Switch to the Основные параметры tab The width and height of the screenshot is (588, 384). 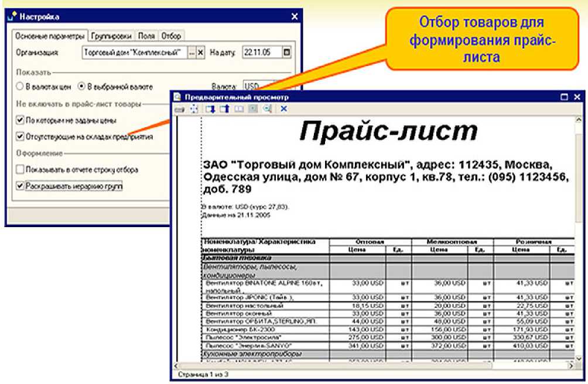click(x=50, y=36)
